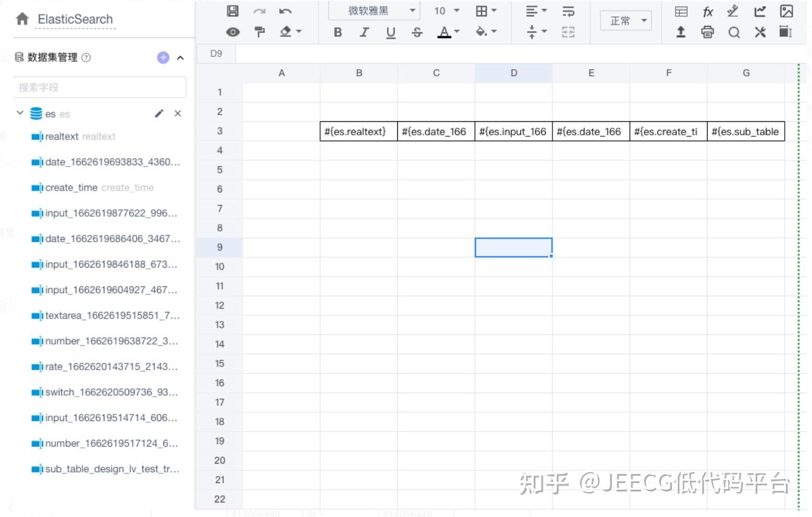Click the home icon beside ElasticSearch
Screen dimensions: 812x517
(22, 19)
